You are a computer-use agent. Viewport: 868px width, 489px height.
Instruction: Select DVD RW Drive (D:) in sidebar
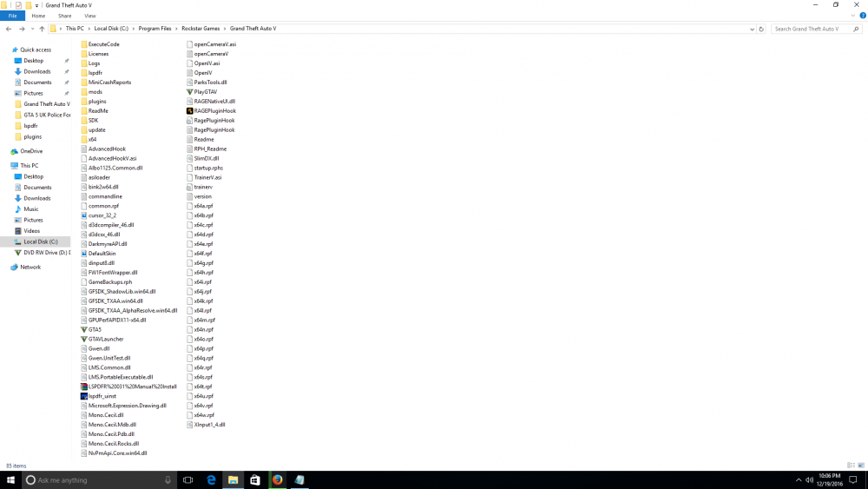pos(43,253)
